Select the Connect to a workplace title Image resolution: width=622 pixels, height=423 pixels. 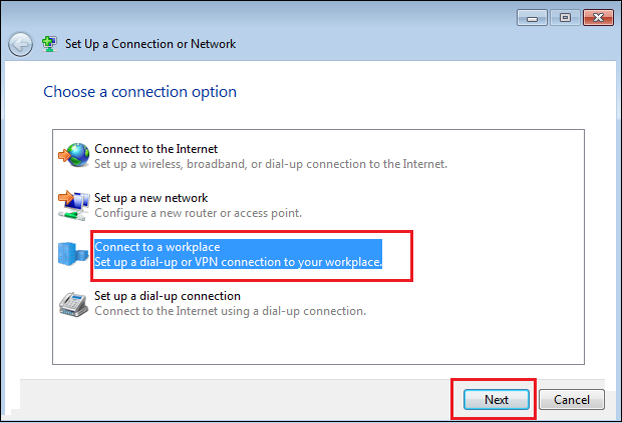(157, 247)
